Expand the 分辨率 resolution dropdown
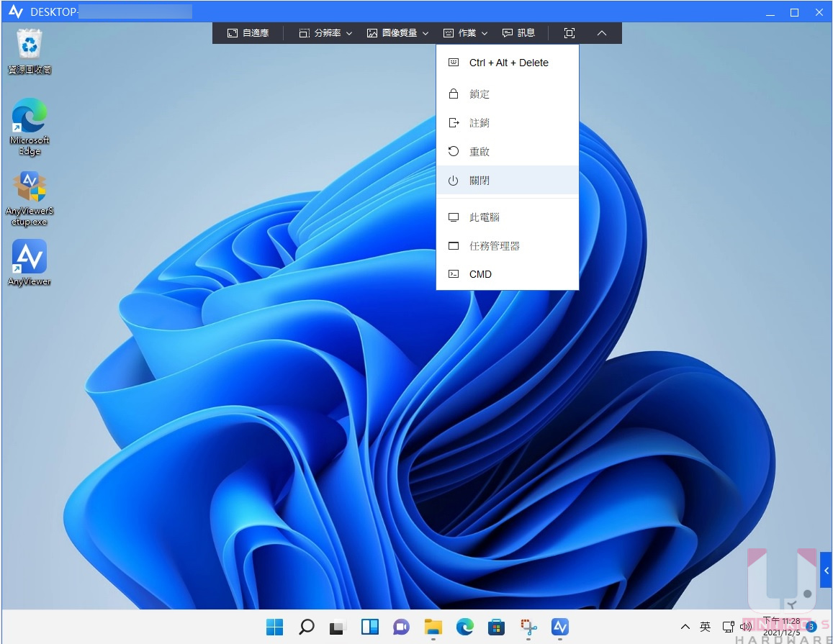 point(325,33)
